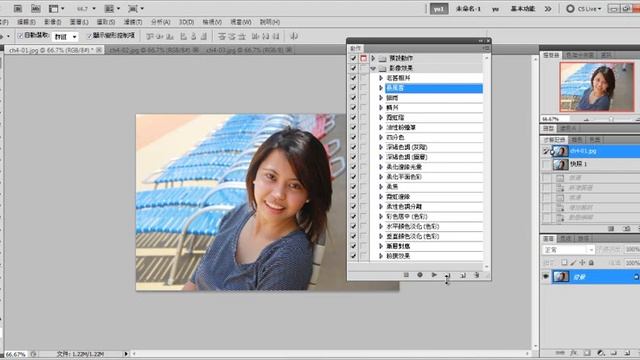This screenshot has height=360, width=640.
Task: Switch to the ys1 workspace
Action: 439,9
